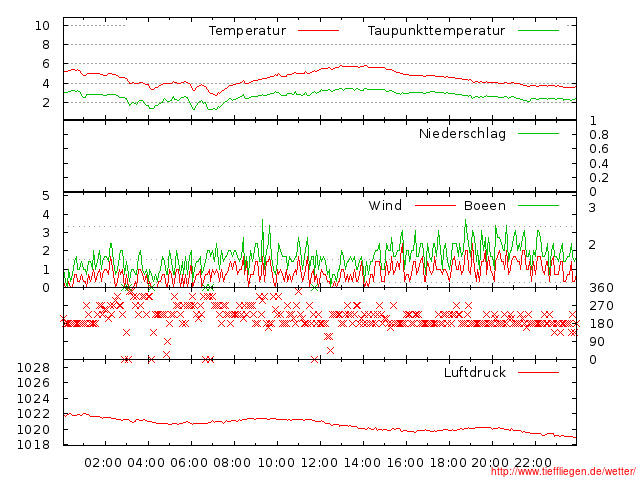
Task: Click the 02:00 time axis label
Action: point(103,463)
